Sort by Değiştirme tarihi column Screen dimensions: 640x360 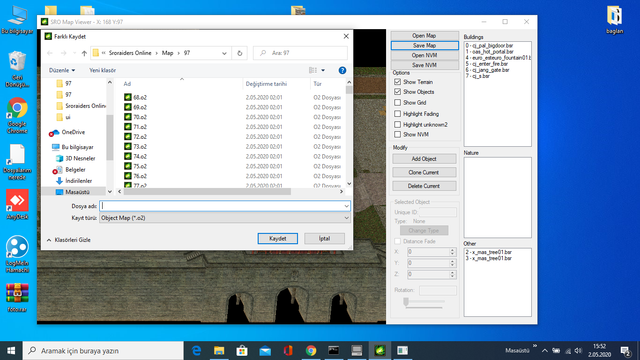(x=266, y=84)
